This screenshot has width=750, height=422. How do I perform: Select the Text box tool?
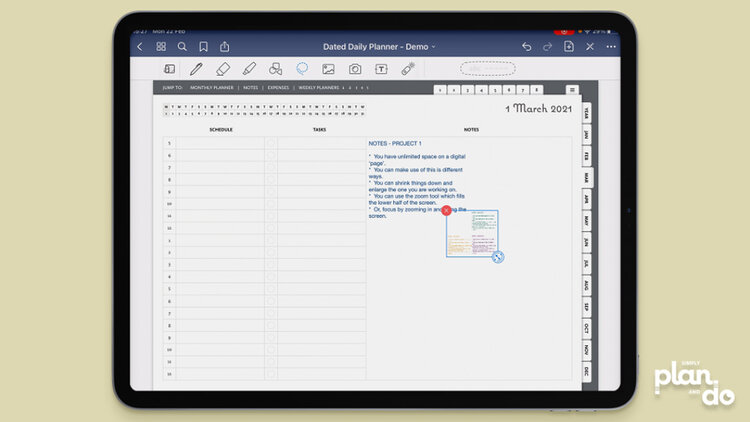click(x=381, y=69)
